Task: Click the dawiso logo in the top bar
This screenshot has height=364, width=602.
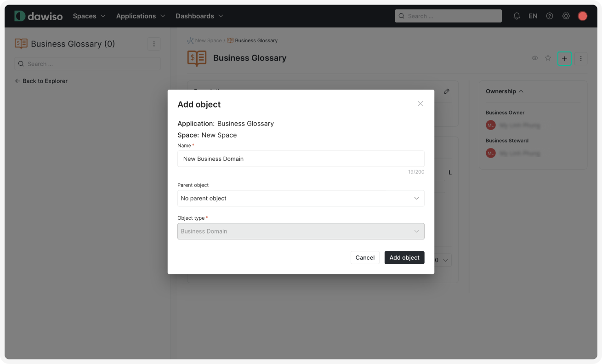Action: tap(39, 16)
